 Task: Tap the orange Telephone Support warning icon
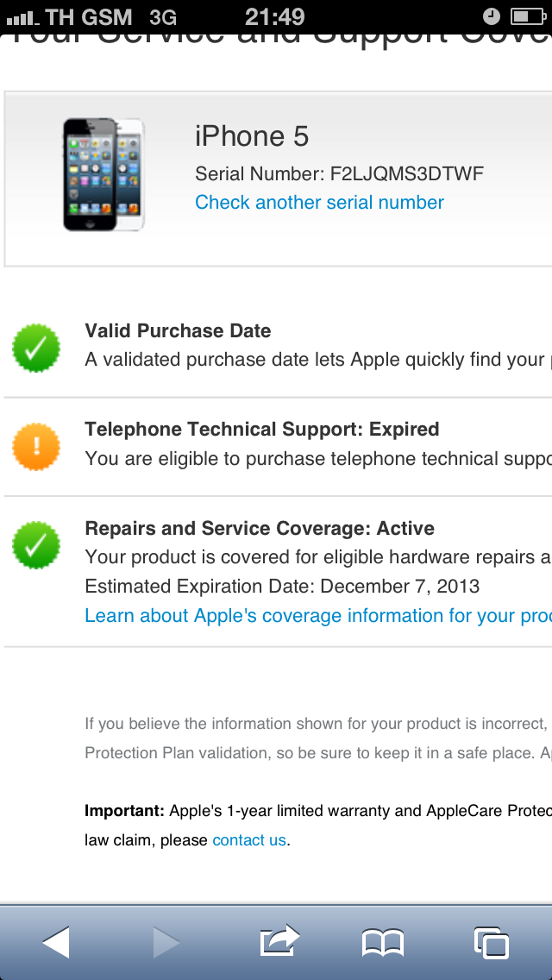[x=36, y=447]
